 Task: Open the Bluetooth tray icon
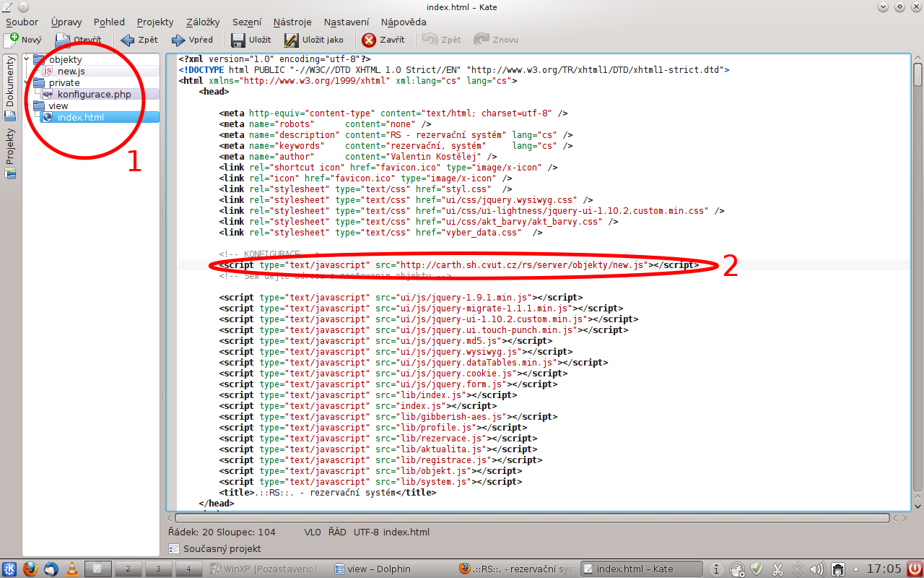click(798, 569)
